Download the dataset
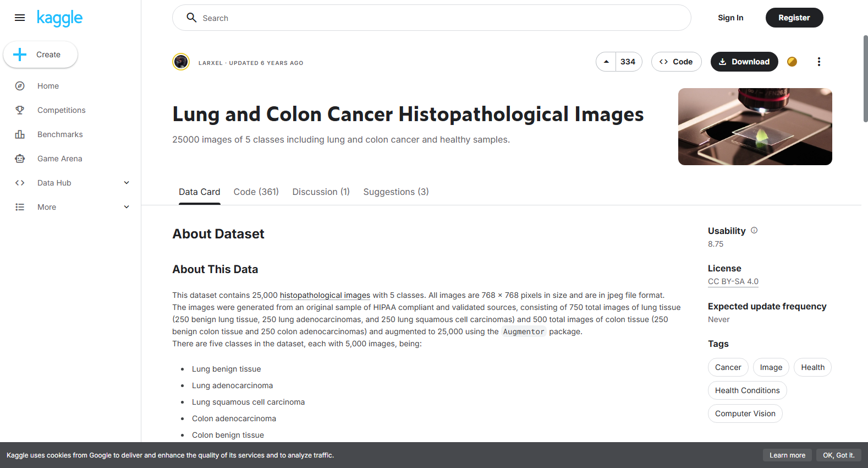This screenshot has height=468, width=868. pos(744,62)
